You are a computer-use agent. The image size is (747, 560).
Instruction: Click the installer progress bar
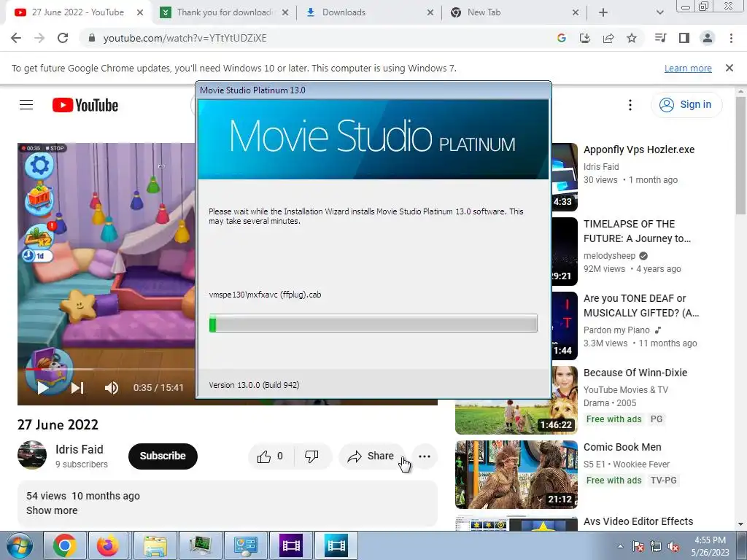[x=373, y=323]
